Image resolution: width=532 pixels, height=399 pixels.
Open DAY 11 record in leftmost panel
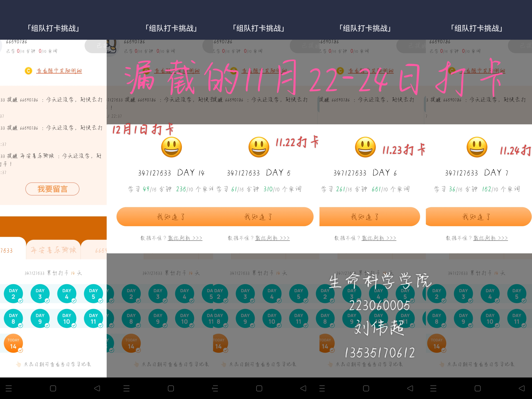click(x=94, y=318)
